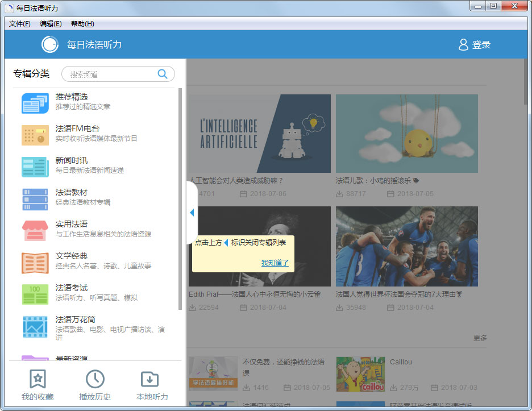
Task: Open the 编辑(E) menu
Action: coord(51,24)
